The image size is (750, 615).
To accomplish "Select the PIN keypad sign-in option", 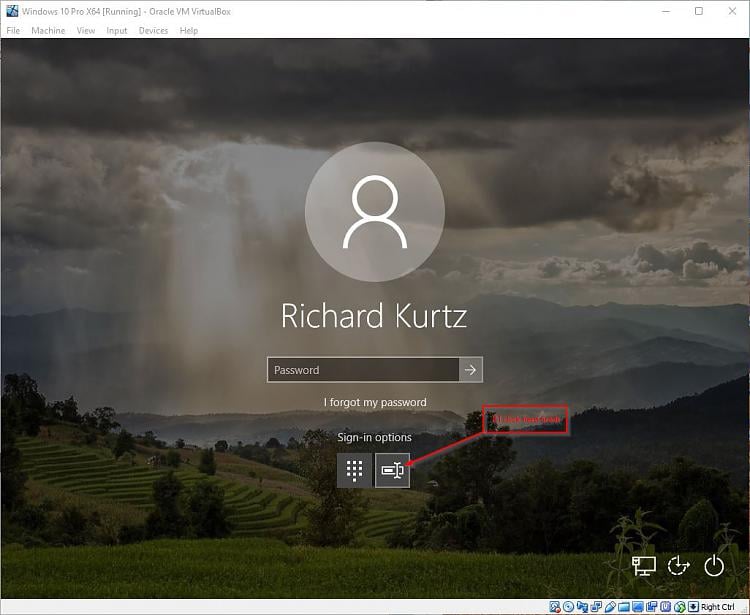I will 354,470.
